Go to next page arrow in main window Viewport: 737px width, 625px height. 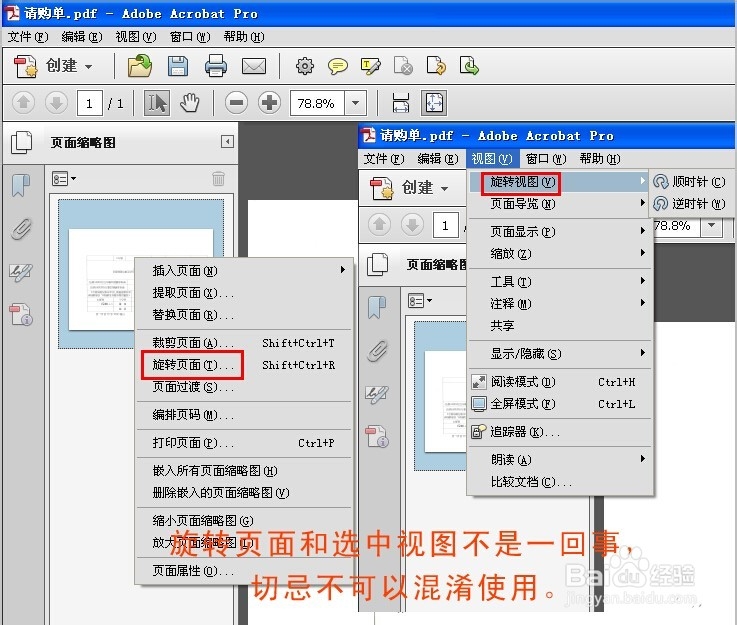click(x=56, y=102)
